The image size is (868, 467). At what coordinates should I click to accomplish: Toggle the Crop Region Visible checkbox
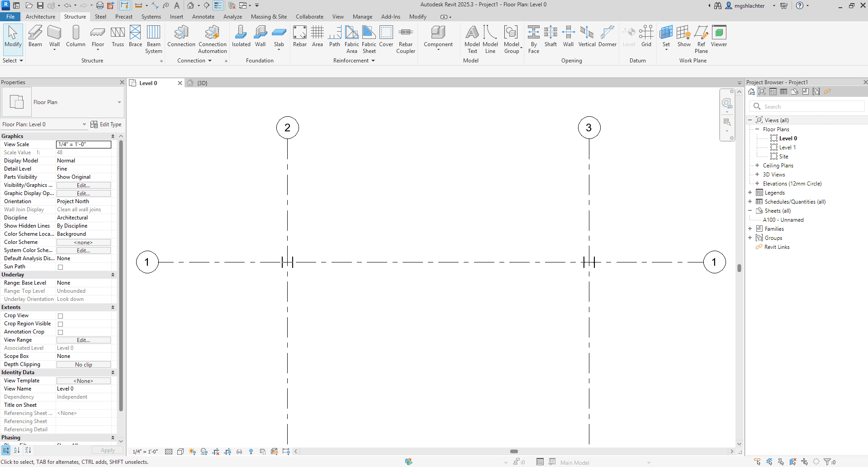pos(60,324)
